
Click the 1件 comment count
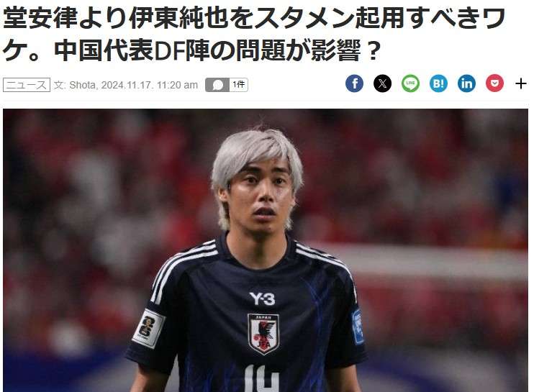238,85
